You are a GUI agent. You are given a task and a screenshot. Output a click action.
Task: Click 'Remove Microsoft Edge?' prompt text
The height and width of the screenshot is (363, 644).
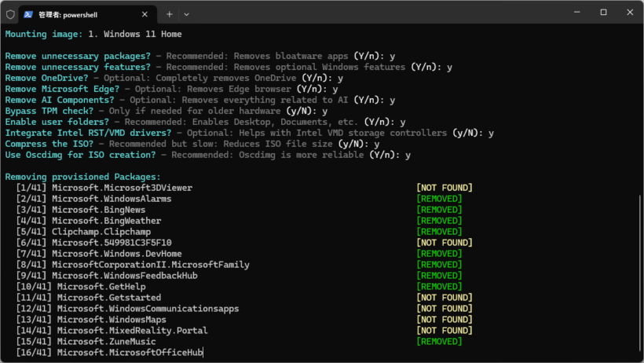tap(62, 89)
